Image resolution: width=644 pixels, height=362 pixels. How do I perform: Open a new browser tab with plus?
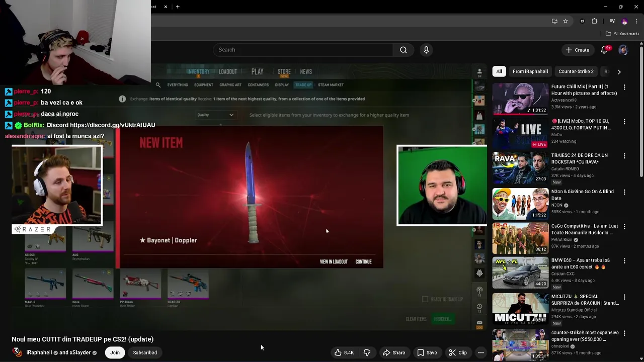(178, 7)
